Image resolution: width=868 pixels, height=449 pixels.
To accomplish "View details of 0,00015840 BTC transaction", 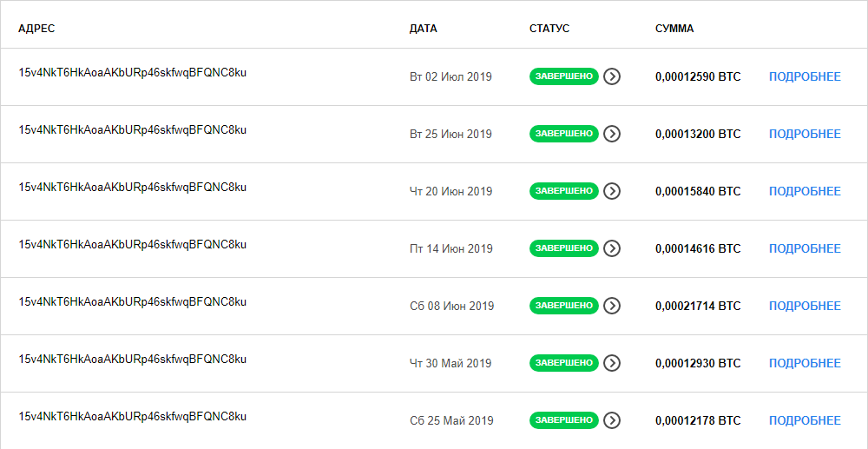I will (x=805, y=192).
